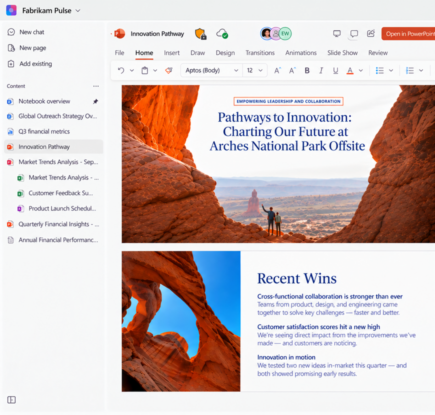Open the Content section more options ellipsis
The image size is (435, 415).
click(x=96, y=86)
